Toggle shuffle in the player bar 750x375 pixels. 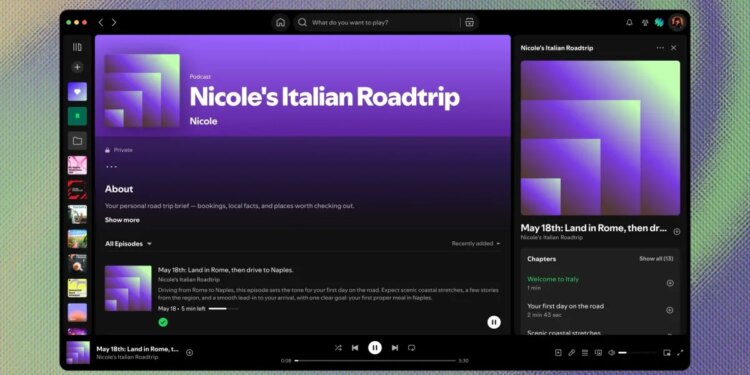point(338,348)
